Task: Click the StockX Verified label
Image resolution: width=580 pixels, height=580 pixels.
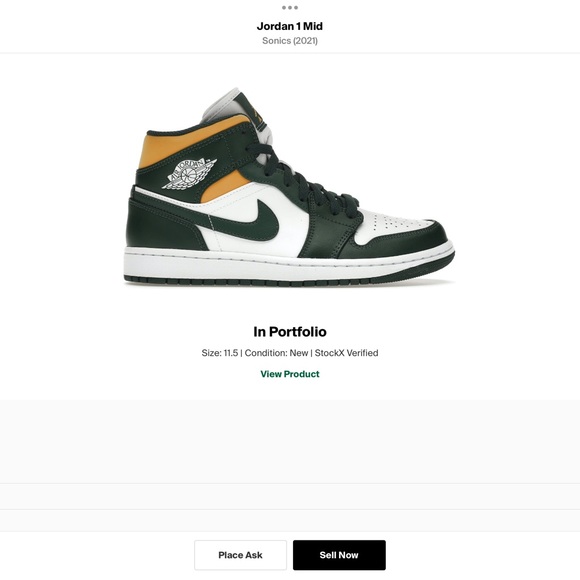Action: coord(346,353)
